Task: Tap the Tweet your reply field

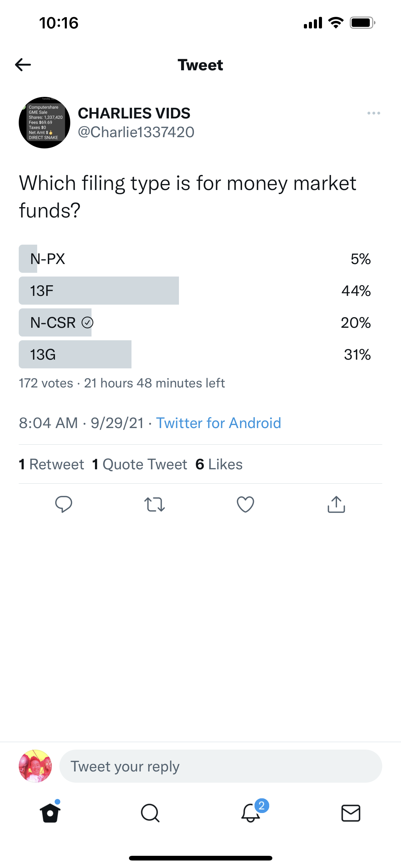Action: (220, 766)
